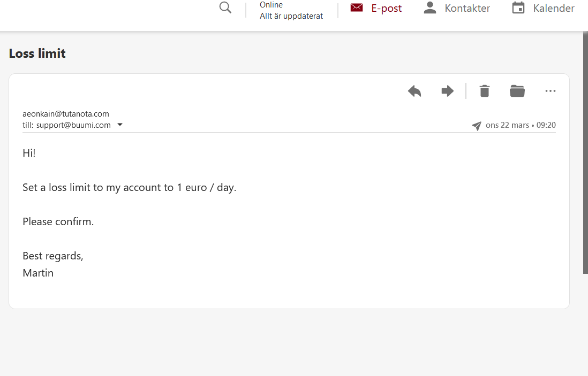Image resolution: width=588 pixels, height=376 pixels.
Task: Click the Kalender calendar icon
Action: coord(518,8)
